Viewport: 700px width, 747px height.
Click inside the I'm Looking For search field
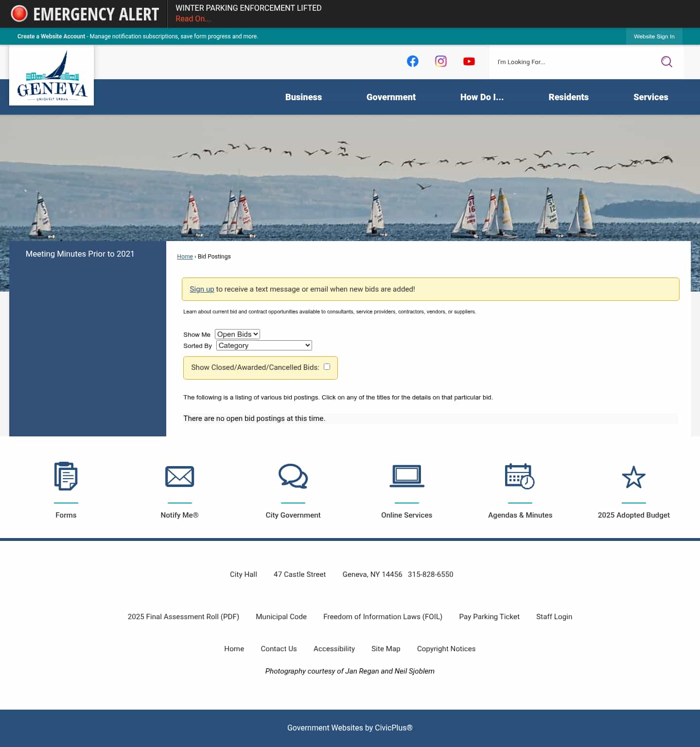coord(559,62)
